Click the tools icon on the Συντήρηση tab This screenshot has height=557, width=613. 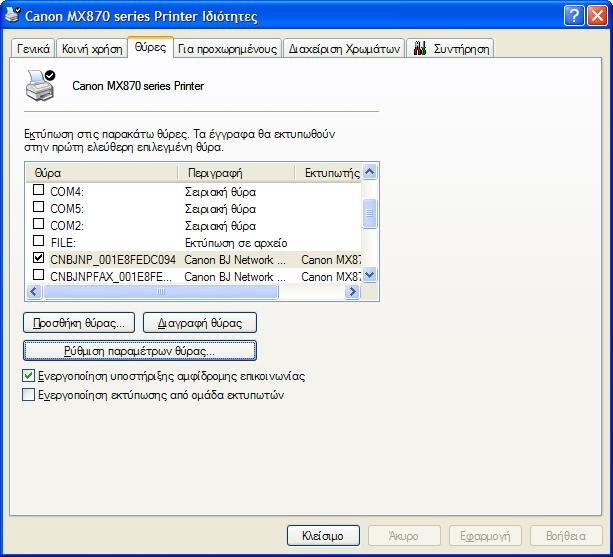[420, 48]
